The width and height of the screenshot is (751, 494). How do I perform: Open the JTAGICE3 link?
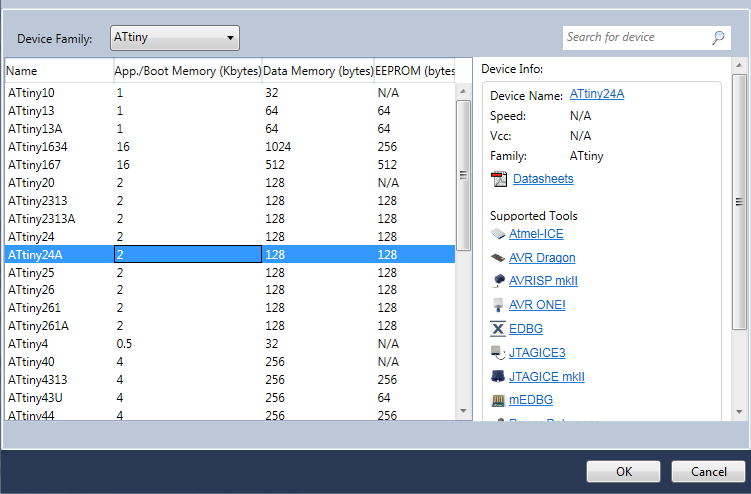(537, 353)
